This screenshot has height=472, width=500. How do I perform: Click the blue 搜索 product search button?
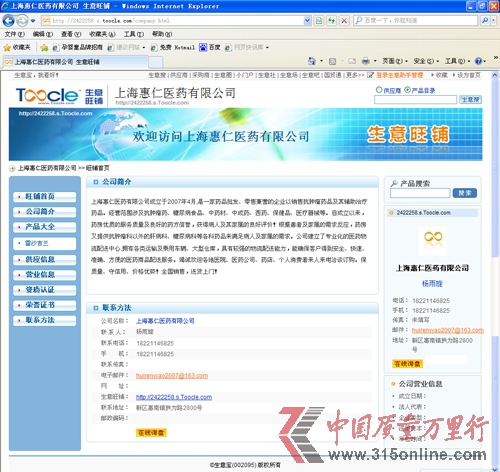click(465, 193)
